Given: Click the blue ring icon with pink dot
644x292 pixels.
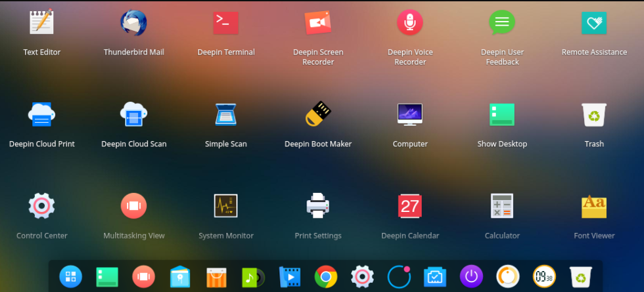Looking at the screenshot, I should (399, 277).
